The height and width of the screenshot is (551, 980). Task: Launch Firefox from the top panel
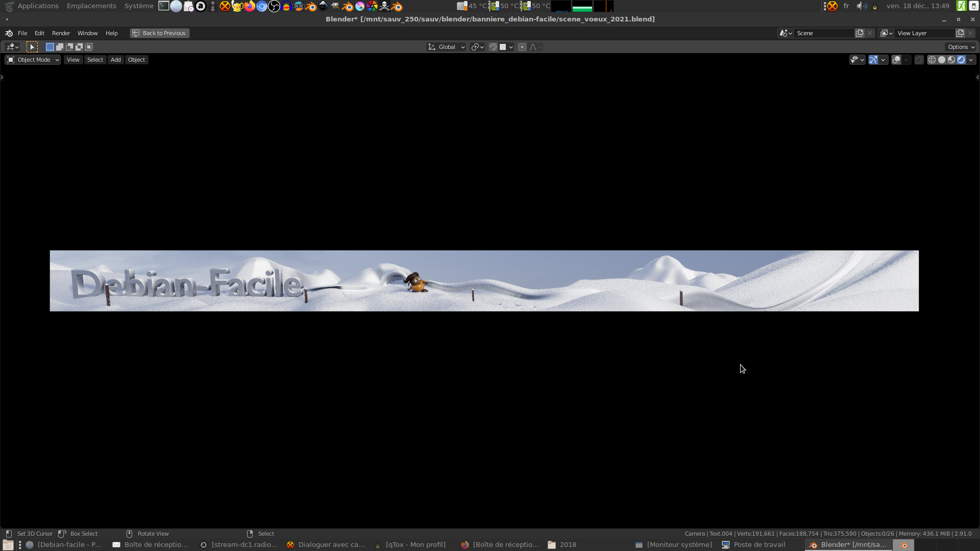tap(250, 6)
